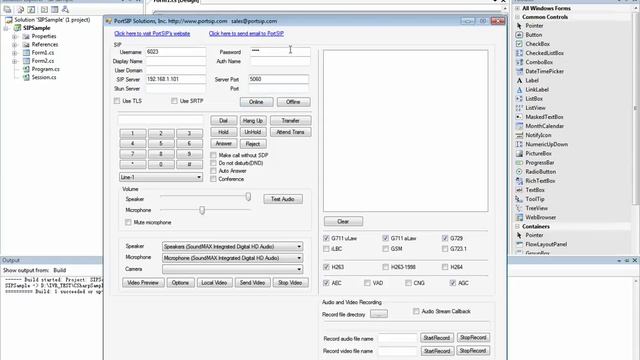The image size is (640, 360).
Task: Click the Username input field
Action: point(176,52)
